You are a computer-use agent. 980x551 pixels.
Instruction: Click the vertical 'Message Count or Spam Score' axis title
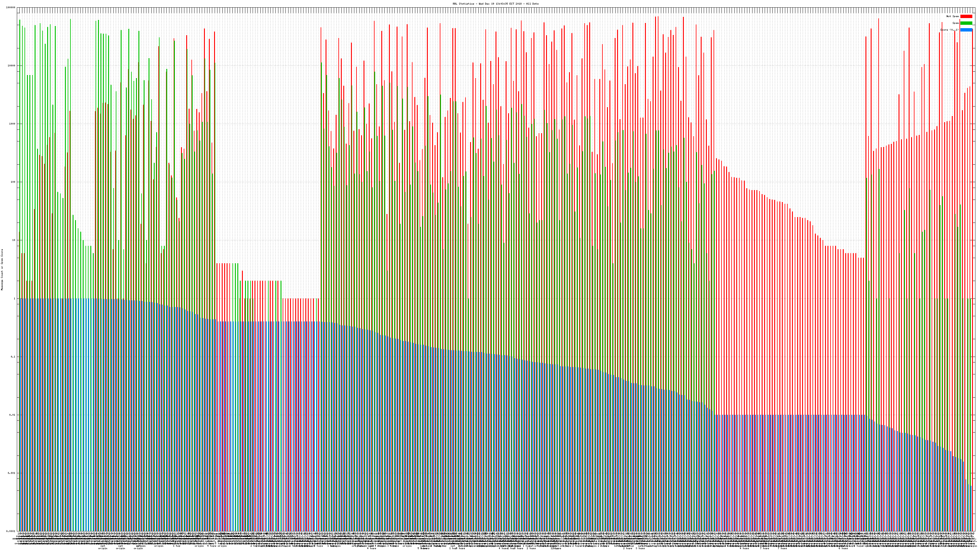click(2, 270)
